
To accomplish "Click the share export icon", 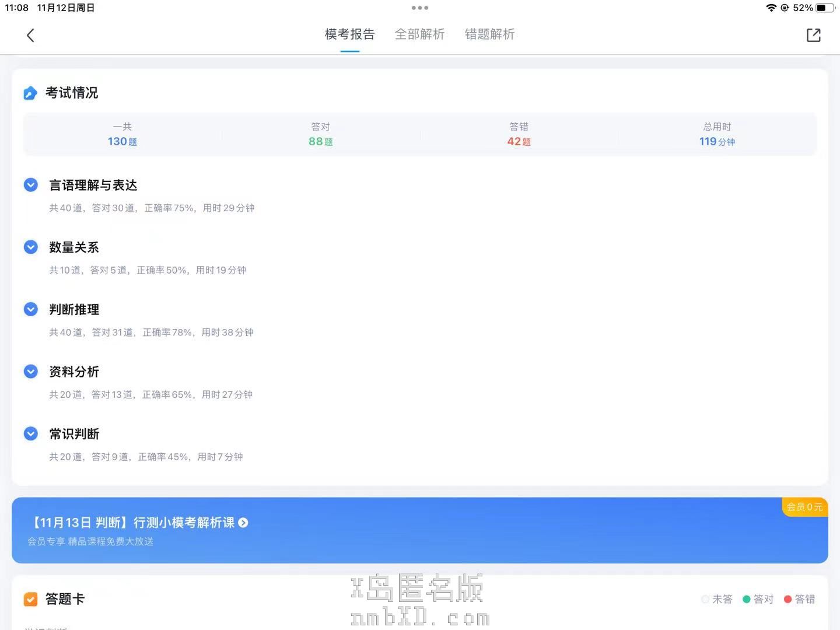I will tap(813, 36).
